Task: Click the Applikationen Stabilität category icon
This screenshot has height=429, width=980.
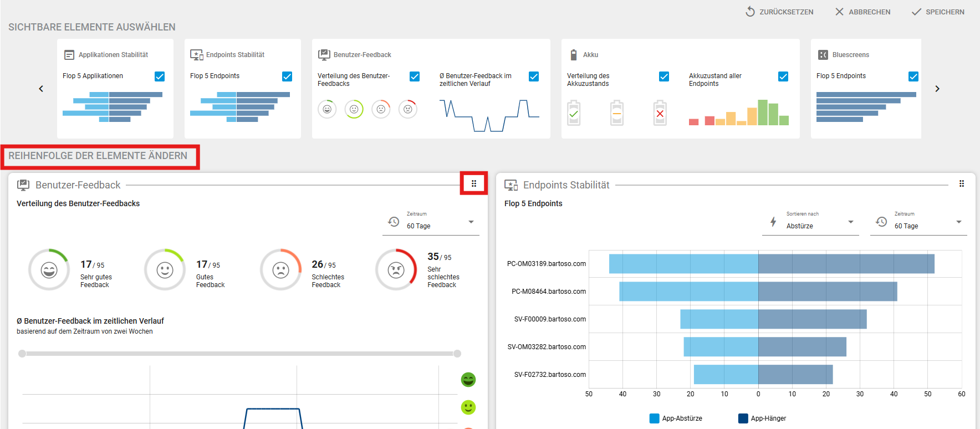Action: pos(69,55)
